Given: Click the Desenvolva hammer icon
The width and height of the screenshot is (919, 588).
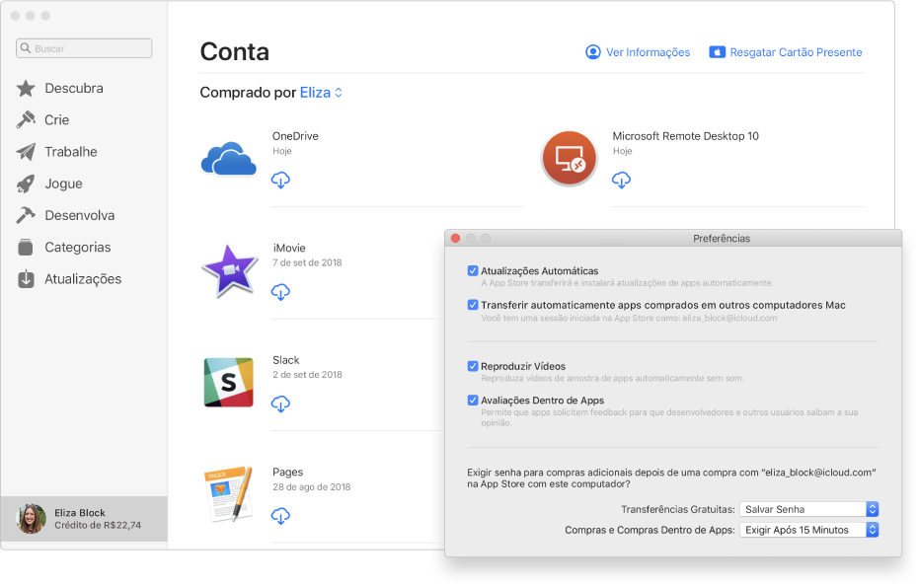Looking at the screenshot, I should pos(26,215).
